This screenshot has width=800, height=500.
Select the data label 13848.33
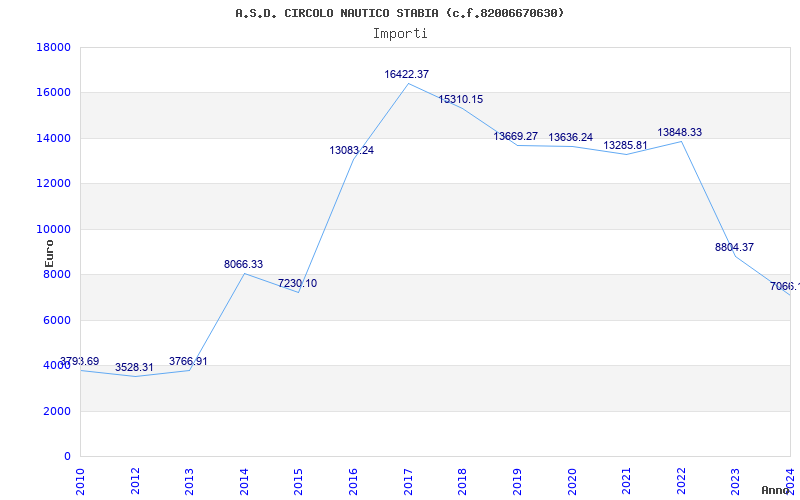click(x=680, y=132)
